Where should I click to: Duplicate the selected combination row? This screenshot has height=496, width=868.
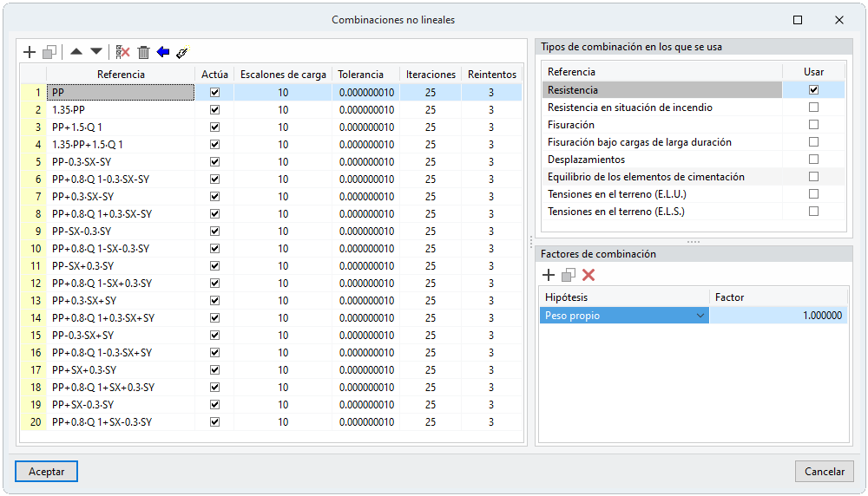pos(49,53)
